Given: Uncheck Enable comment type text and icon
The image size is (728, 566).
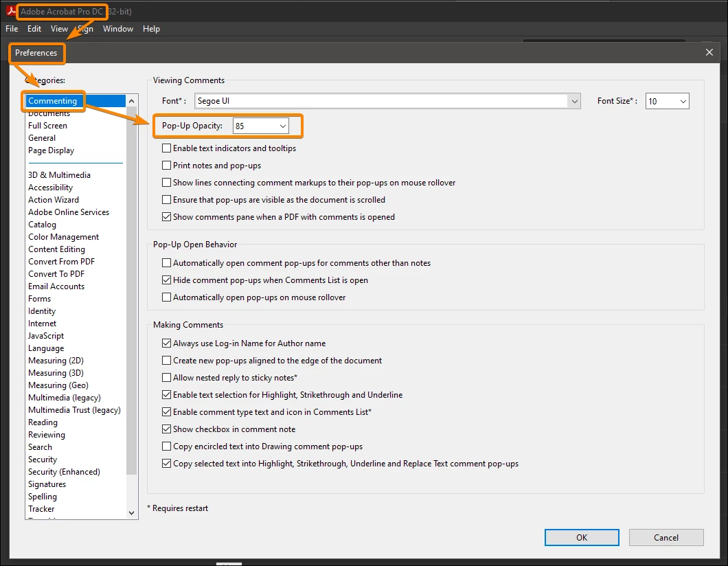Looking at the screenshot, I should [166, 412].
